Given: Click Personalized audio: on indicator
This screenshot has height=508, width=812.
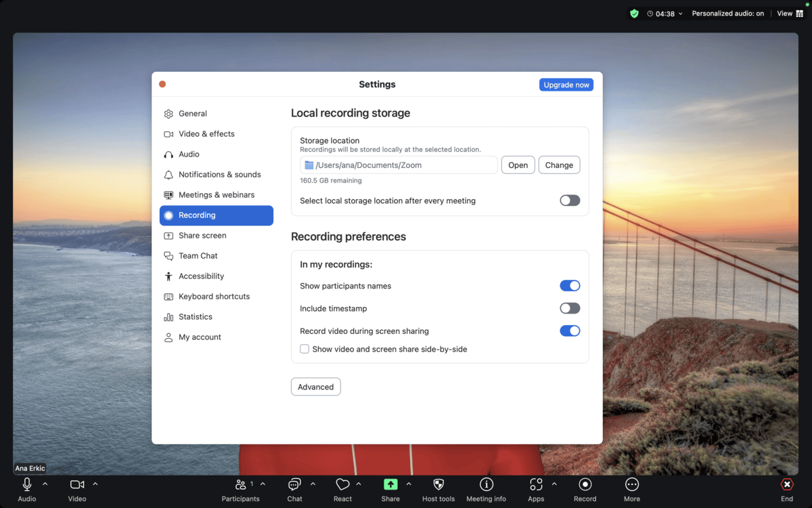Looking at the screenshot, I should pos(728,14).
